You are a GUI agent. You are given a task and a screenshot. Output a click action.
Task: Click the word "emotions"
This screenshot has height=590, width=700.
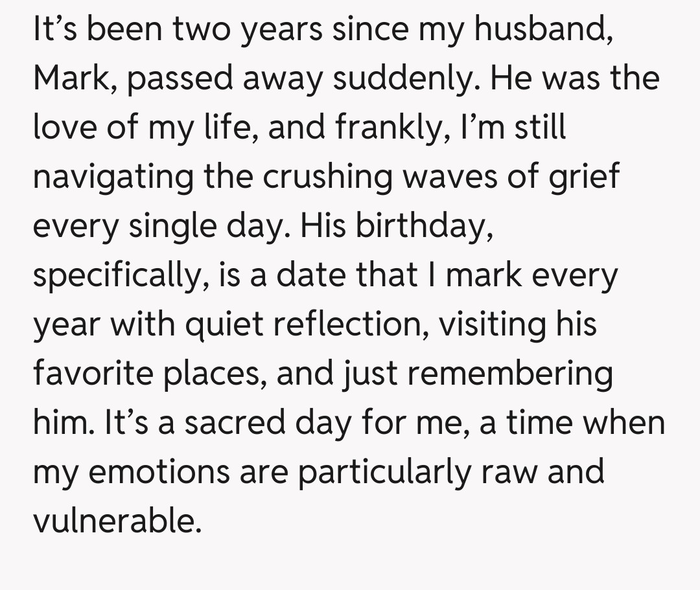tap(159, 471)
